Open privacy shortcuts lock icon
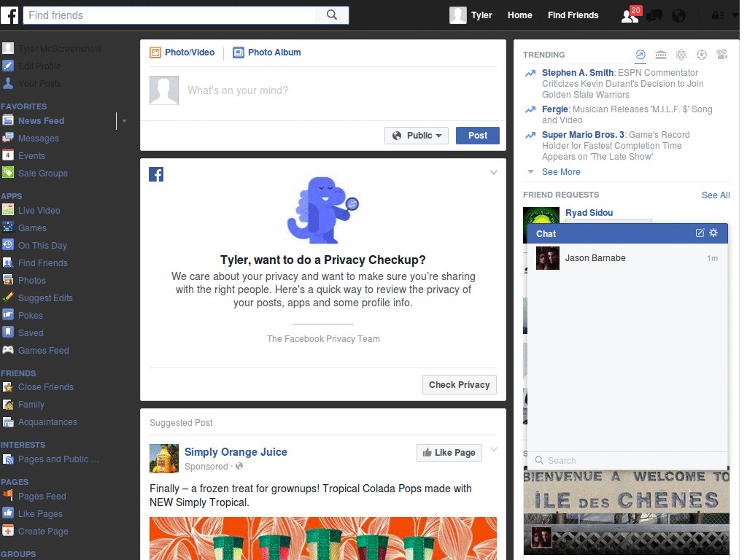This screenshot has width=747, height=560. [x=718, y=15]
